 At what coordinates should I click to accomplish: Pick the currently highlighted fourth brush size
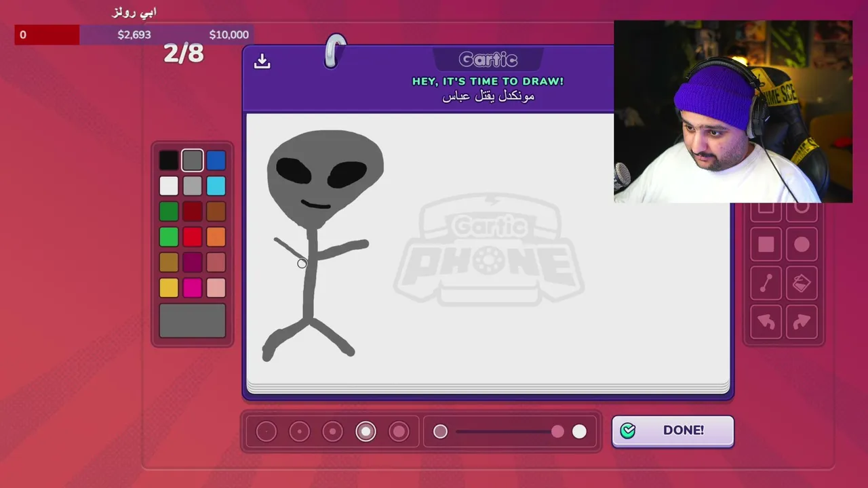(x=366, y=431)
